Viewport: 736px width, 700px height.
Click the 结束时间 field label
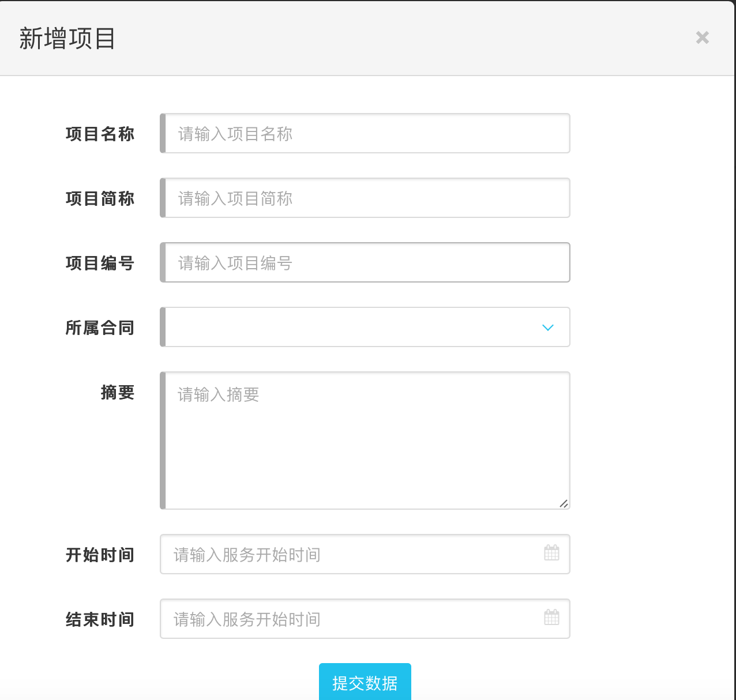point(100,619)
